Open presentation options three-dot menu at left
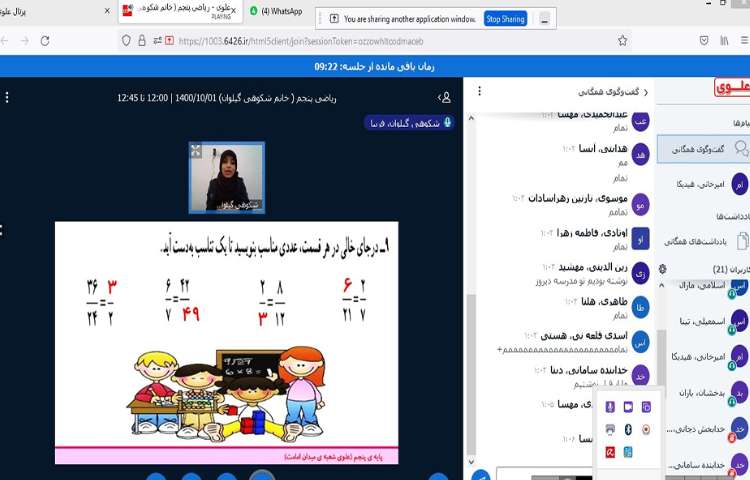The width and height of the screenshot is (750, 480). [x=7, y=98]
